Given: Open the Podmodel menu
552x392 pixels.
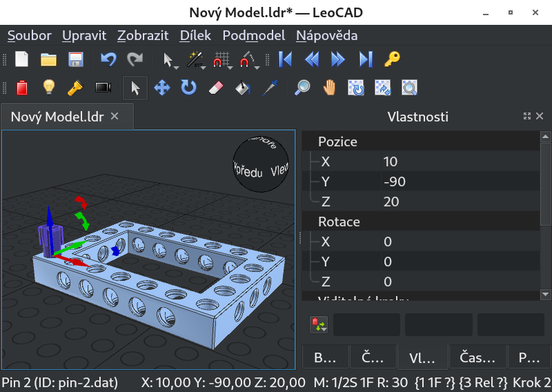Looking at the screenshot, I should point(254,36).
